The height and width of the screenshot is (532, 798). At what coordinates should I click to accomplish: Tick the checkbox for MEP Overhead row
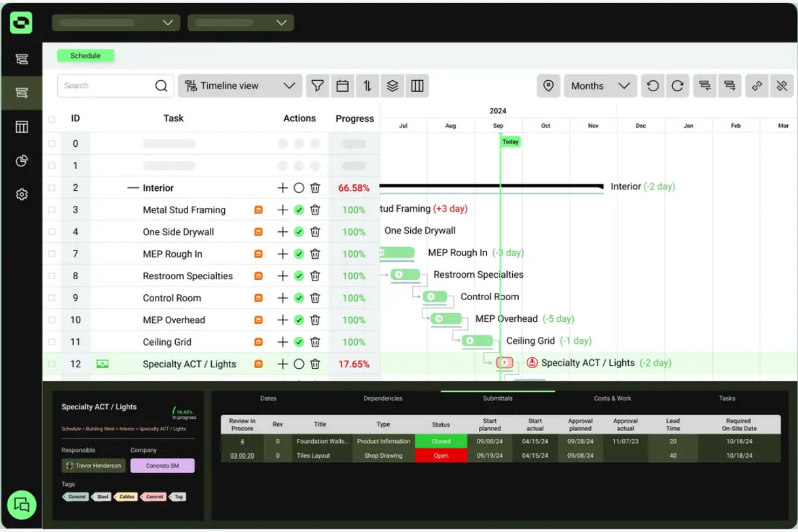pyautogui.click(x=52, y=320)
